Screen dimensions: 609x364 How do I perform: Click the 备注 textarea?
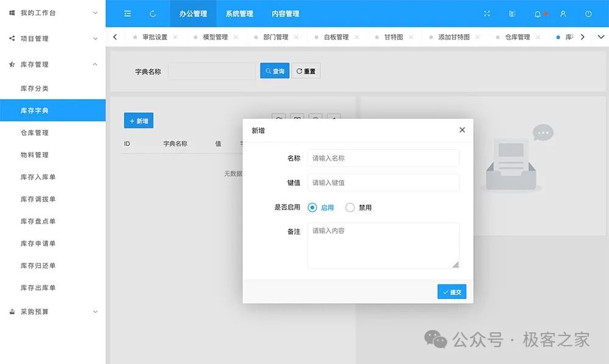[383, 245]
